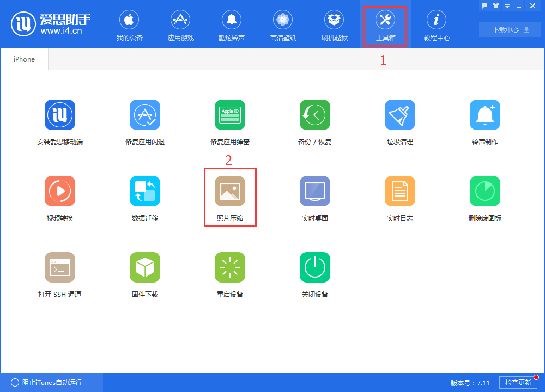Open the title bar dropdown arrow menu

(507, 5)
